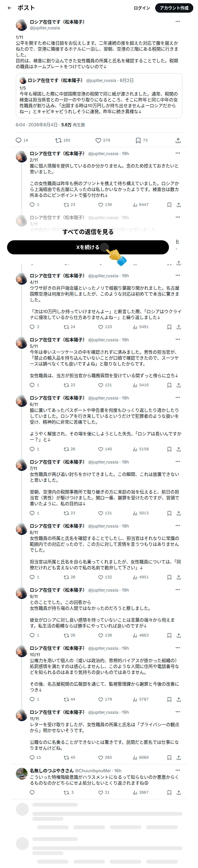Open quoted post from 8月2日

coord(99,96)
